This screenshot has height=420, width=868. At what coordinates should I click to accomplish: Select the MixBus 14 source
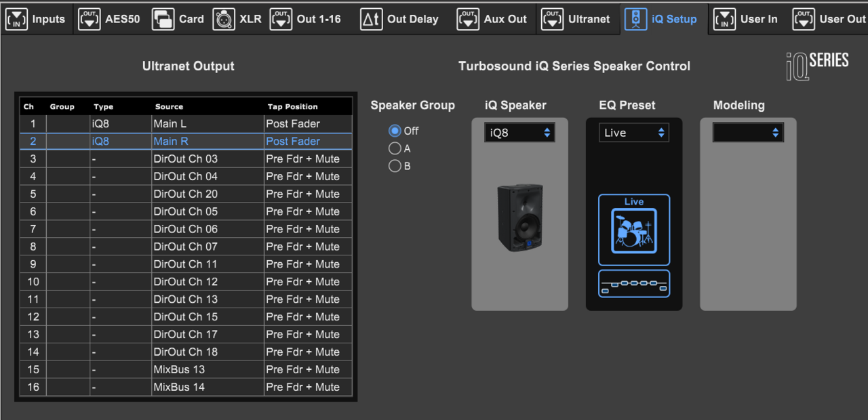tap(208, 387)
